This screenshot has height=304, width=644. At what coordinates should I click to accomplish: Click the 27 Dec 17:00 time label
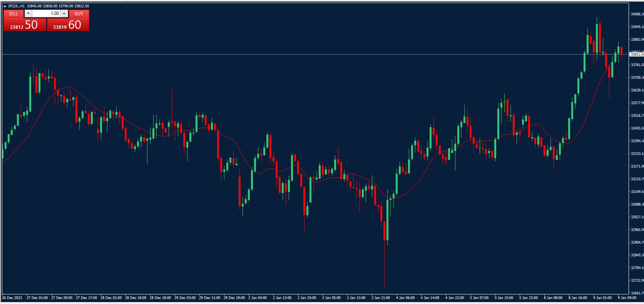pos(87,297)
